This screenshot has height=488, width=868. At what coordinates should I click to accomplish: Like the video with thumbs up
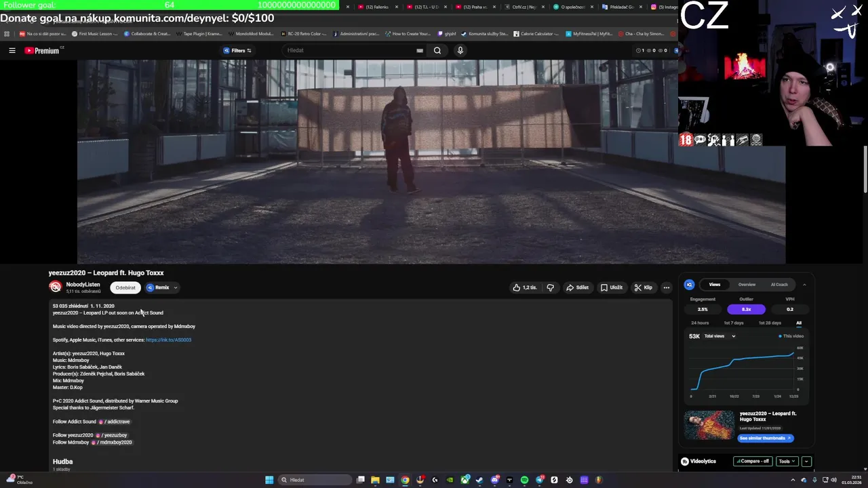(x=525, y=287)
